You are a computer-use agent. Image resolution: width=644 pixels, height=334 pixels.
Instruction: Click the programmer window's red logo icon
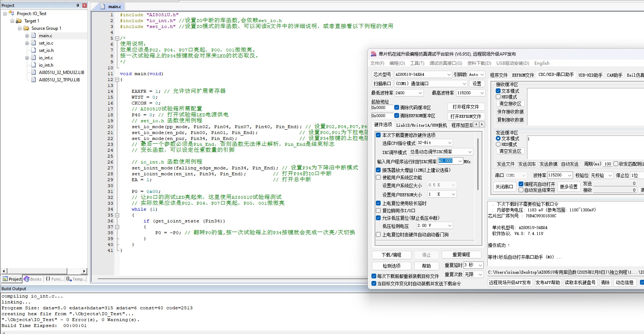[x=374, y=54]
